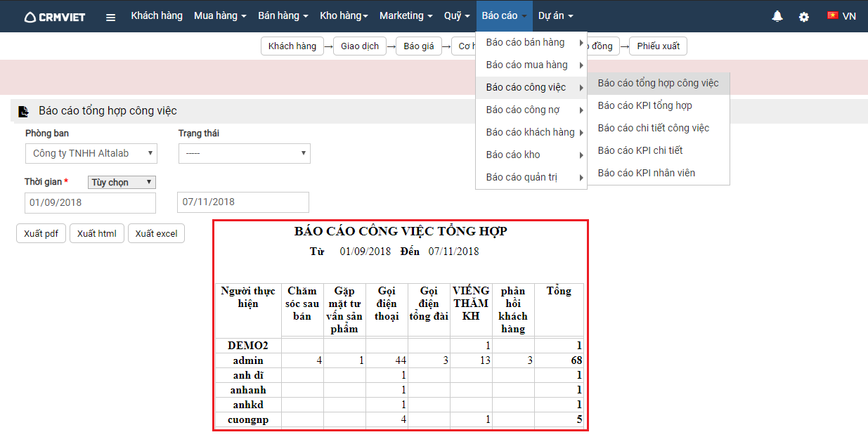Image resolution: width=868 pixels, height=437 pixels.
Task: Open Báo cáo quản trị submenu
Action: pyautogui.click(x=531, y=178)
